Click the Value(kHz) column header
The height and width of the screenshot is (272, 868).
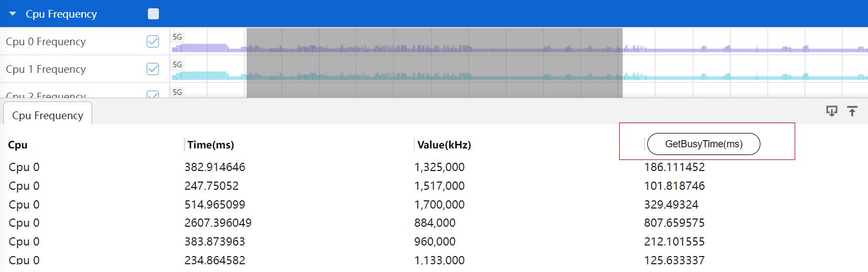coord(444,145)
